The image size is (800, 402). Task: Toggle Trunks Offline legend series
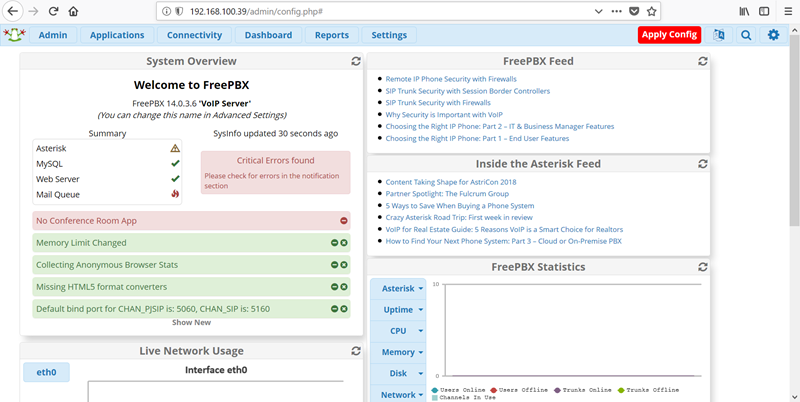pos(648,390)
